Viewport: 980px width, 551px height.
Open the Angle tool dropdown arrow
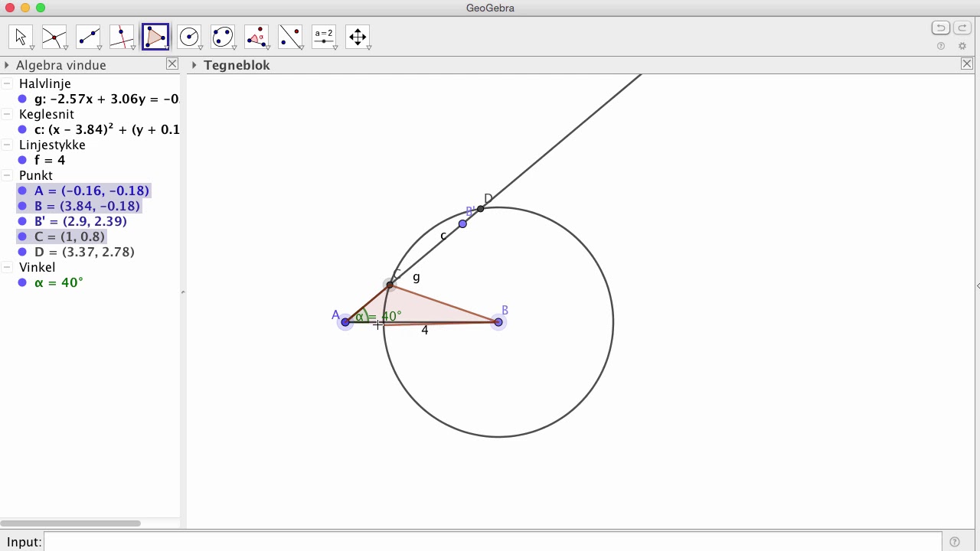[267, 48]
